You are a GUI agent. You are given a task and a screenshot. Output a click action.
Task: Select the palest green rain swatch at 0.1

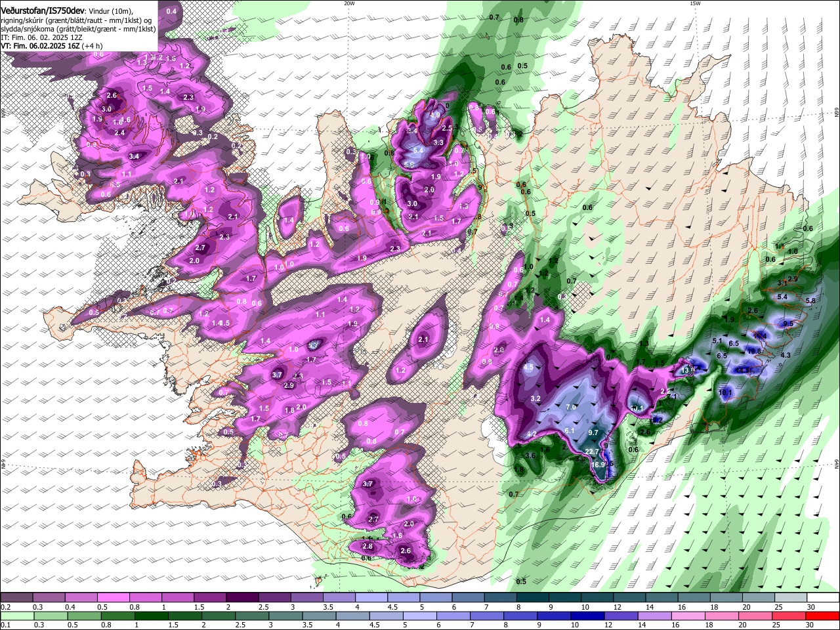pos(17,616)
